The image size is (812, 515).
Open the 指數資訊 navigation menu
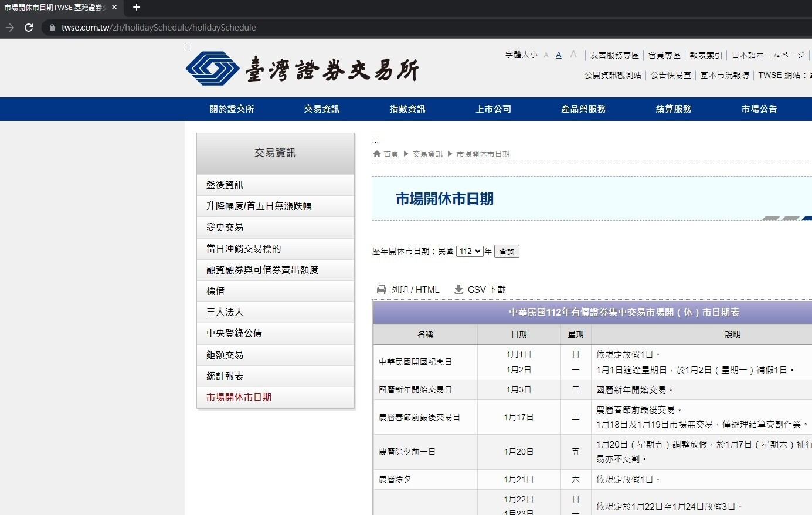point(407,109)
